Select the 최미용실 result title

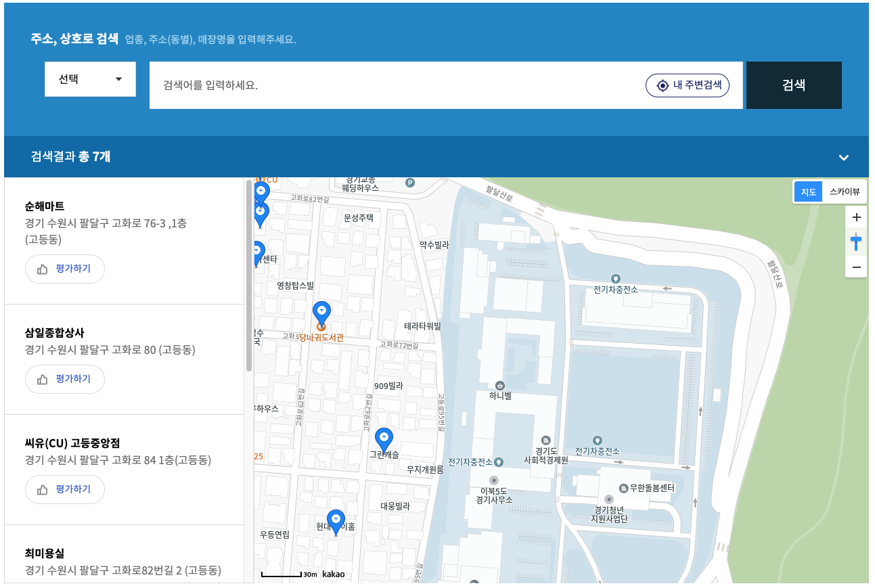pos(45,553)
